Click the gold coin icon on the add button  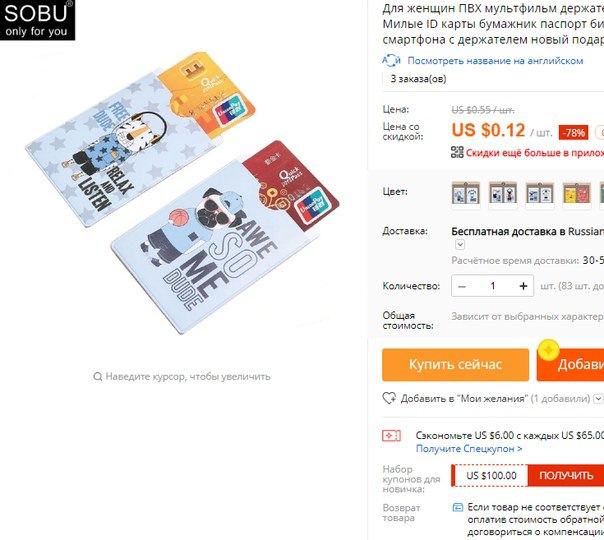(549, 350)
